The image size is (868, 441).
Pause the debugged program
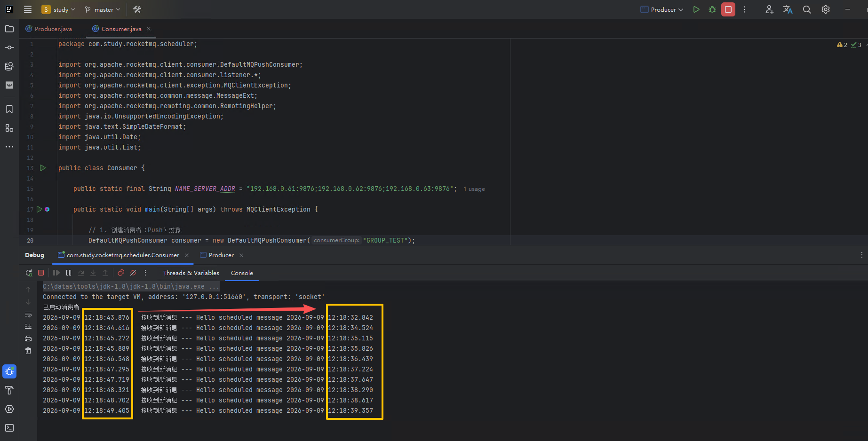pos(69,273)
